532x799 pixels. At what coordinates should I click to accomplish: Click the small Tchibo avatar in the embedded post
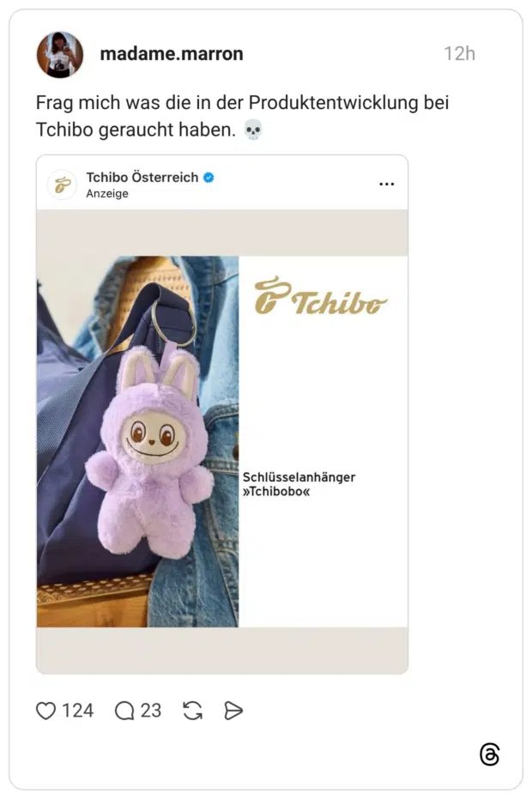tap(60, 183)
